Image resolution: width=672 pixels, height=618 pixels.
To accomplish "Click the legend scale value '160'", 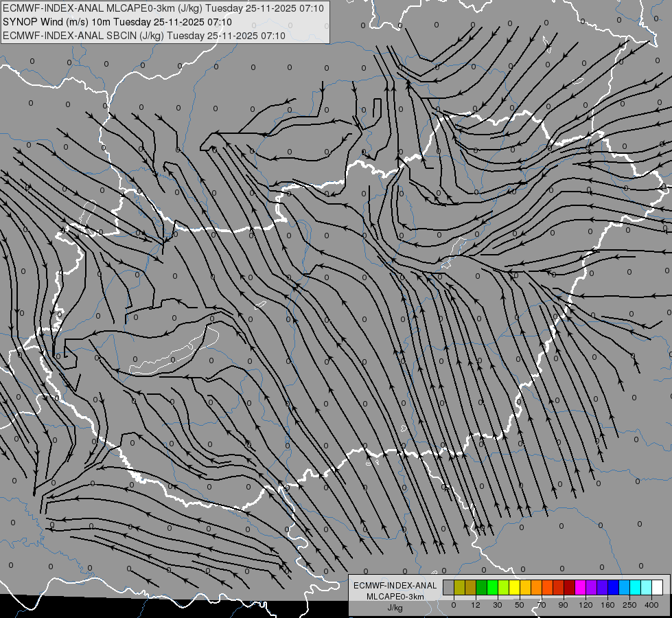I will click(607, 605).
